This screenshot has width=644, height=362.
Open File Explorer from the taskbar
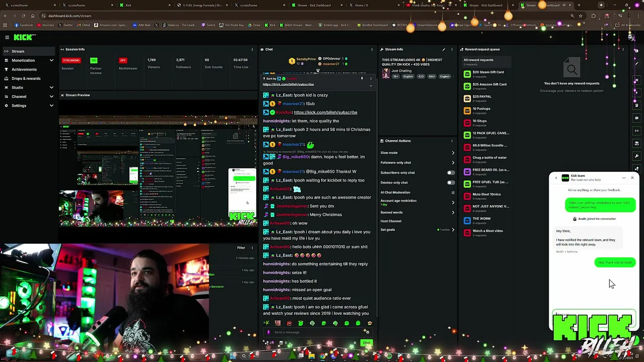tap(311, 356)
